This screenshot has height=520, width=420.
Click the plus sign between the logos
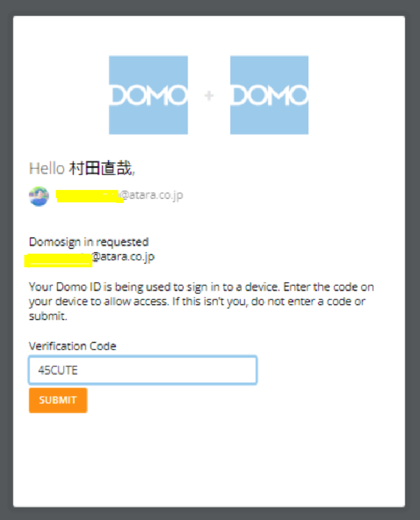click(x=209, y=96)
